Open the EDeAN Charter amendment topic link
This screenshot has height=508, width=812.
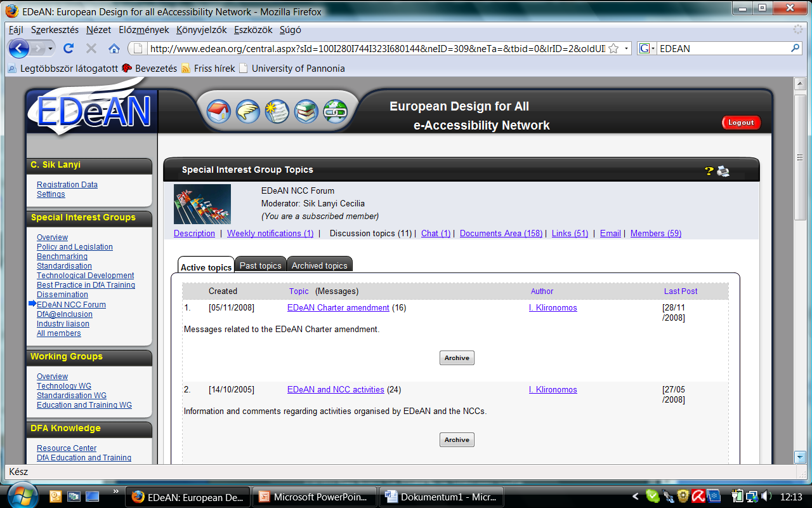tap(338, 308)
